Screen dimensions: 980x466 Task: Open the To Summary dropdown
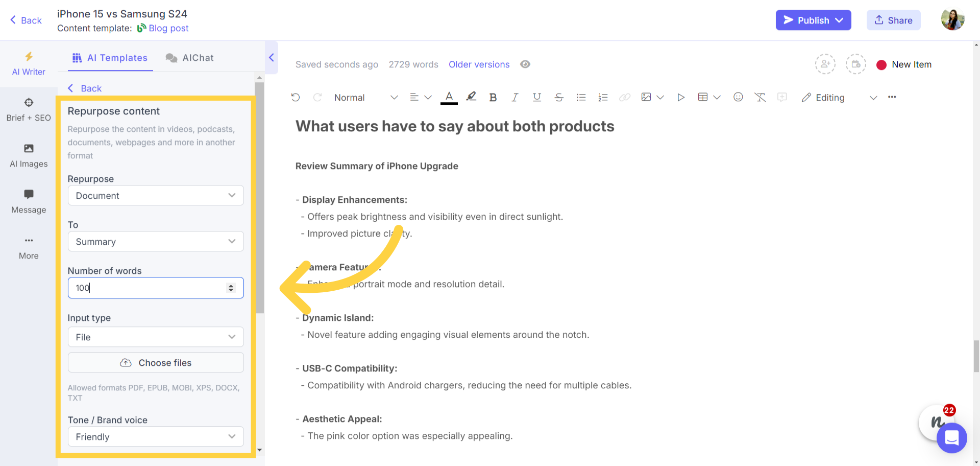(x=156, y=242)
